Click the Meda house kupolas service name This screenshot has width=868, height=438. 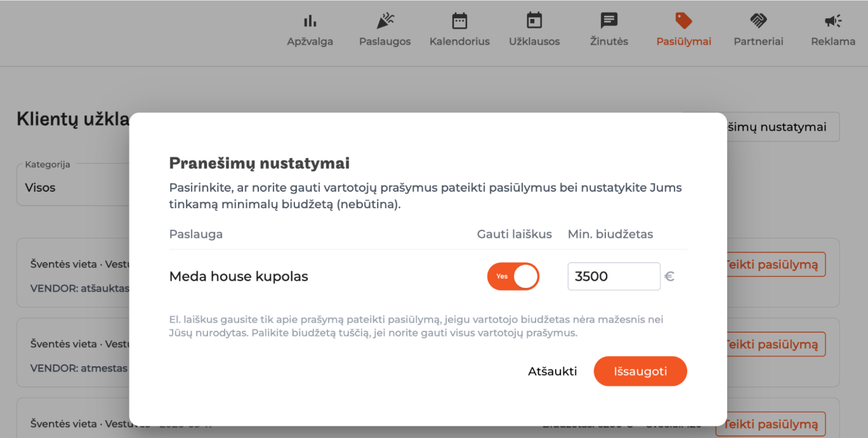coord(239,277)
